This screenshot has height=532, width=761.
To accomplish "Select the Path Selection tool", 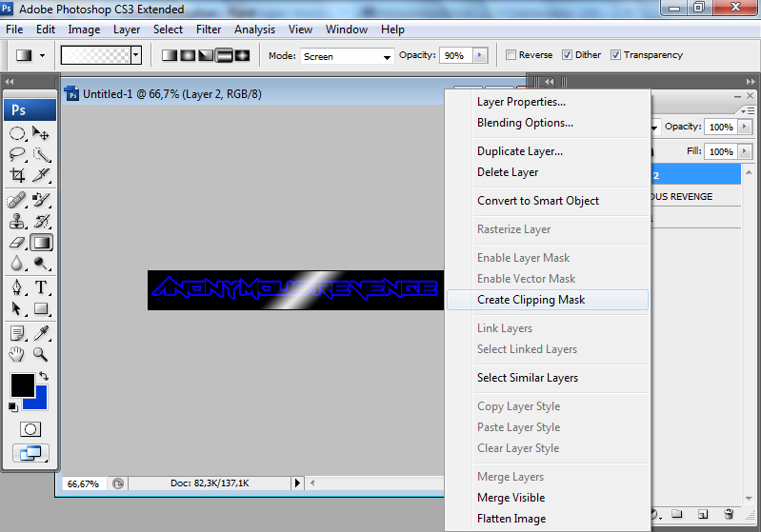I will pyautogui.click(x=17, y=308).
